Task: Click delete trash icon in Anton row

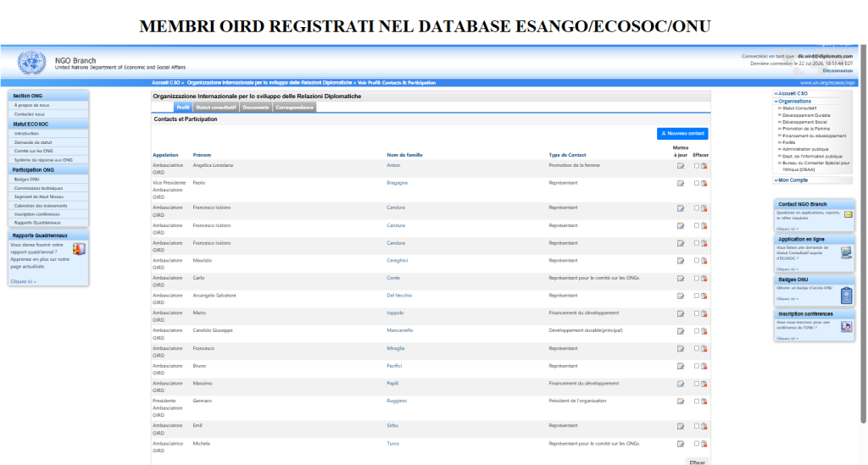Action: (x=704, y=166)
